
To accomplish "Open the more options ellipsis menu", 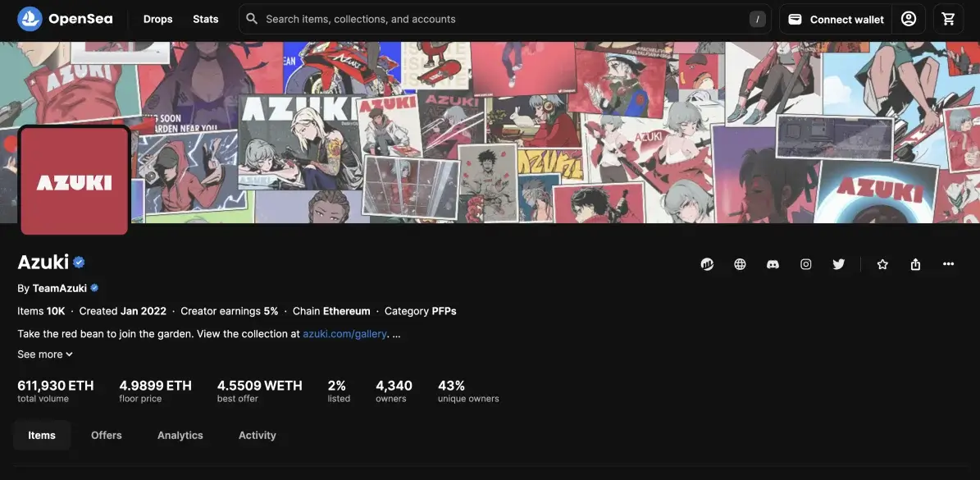I will click(949, 263).
